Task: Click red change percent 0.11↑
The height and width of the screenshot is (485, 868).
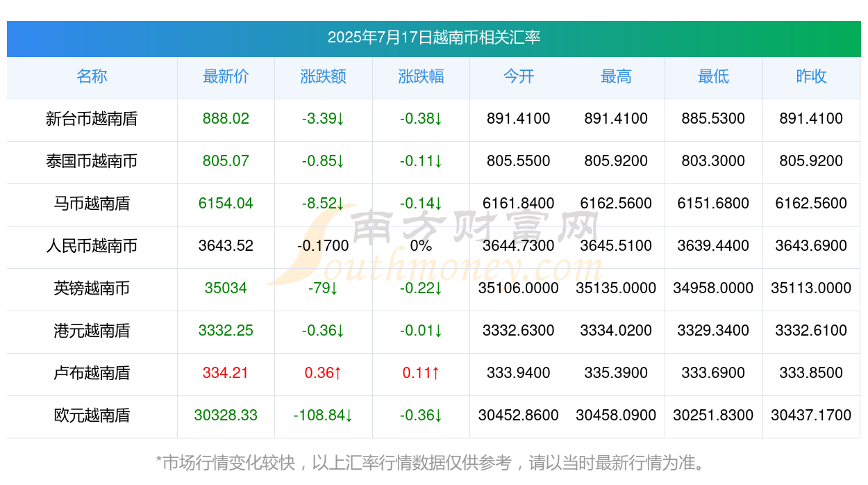Action: click(x=421, y=373)
